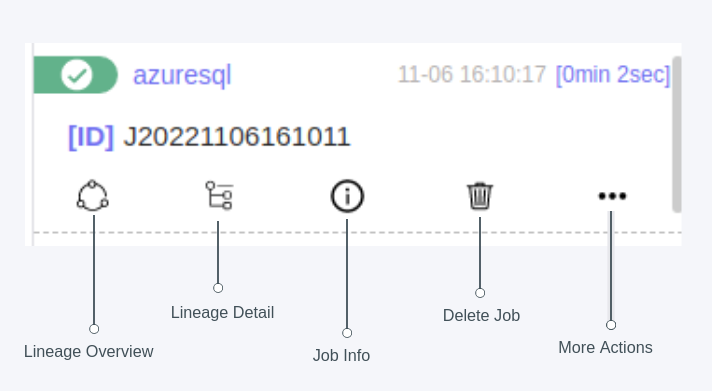The width and height of the screenshot is (712, 391).
Task: Show Job Info via the info icon
Action: pyautogui.click(x=347, y=196)
